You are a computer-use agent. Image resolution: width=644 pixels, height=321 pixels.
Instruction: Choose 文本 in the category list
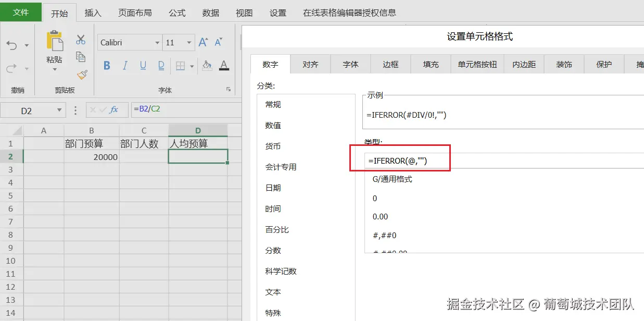(x=306, y=292)
